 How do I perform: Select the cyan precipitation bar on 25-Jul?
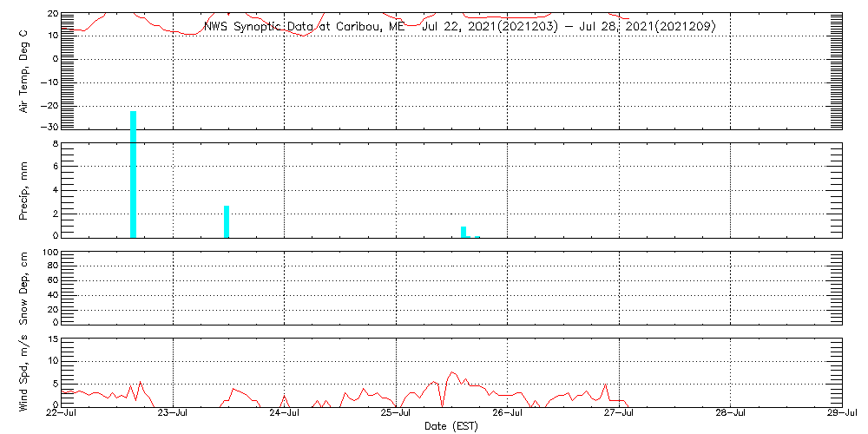click(464, 232)
